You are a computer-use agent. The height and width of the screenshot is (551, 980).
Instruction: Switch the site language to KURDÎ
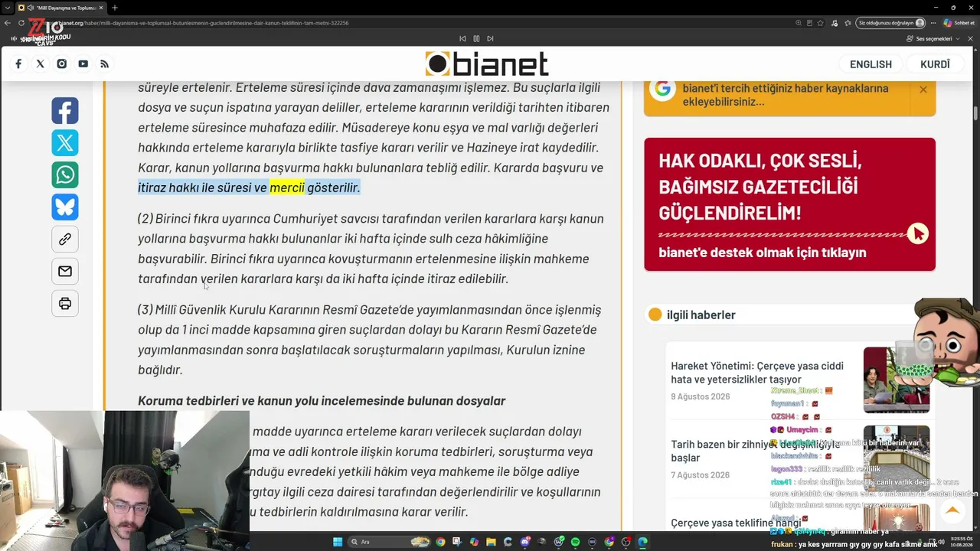point(935,64)
